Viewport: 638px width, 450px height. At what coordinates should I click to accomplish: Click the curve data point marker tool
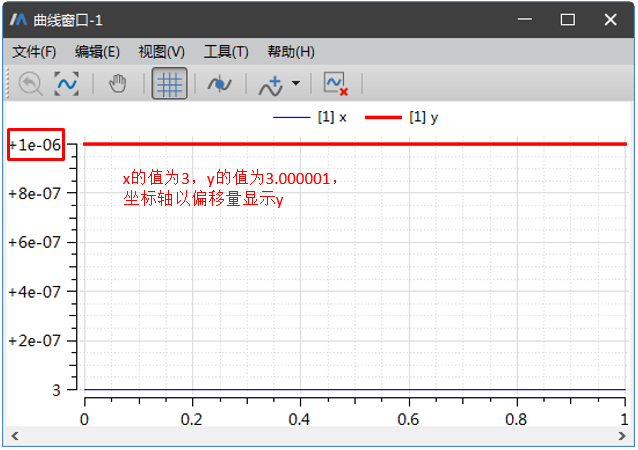(x=219, y=85)
